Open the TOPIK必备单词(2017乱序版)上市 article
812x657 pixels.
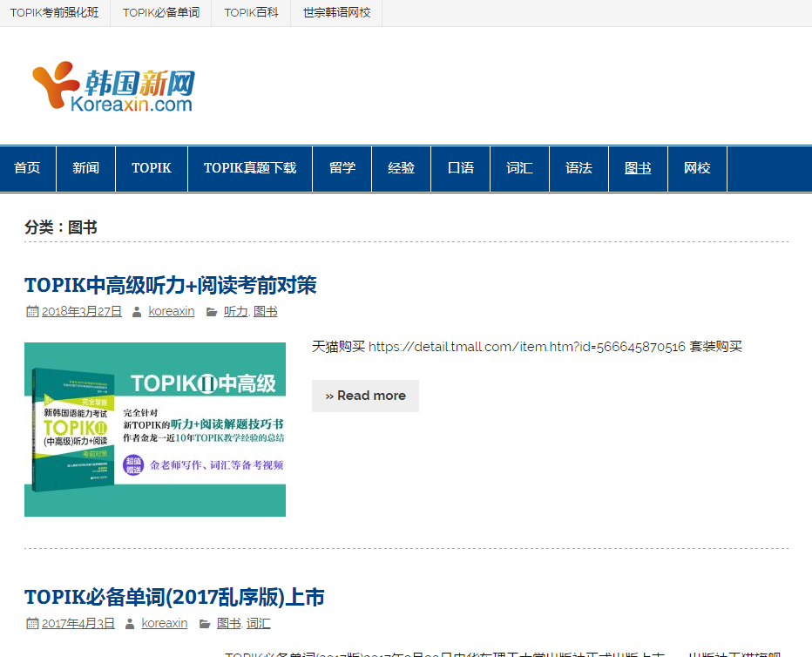173,597
